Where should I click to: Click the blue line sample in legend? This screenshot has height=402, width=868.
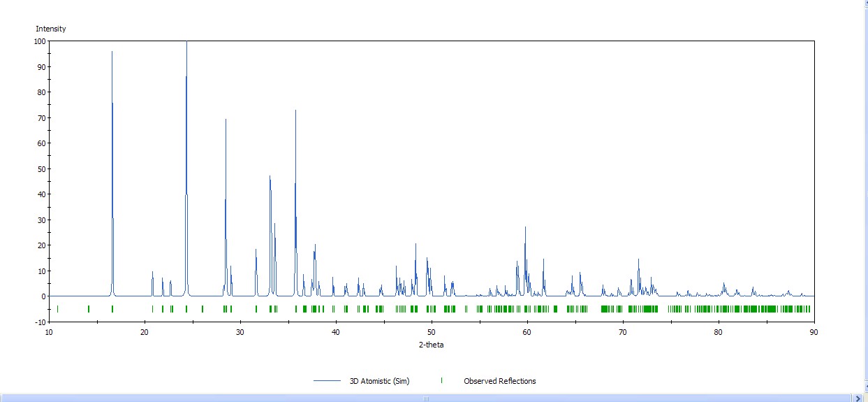point(327,381)
